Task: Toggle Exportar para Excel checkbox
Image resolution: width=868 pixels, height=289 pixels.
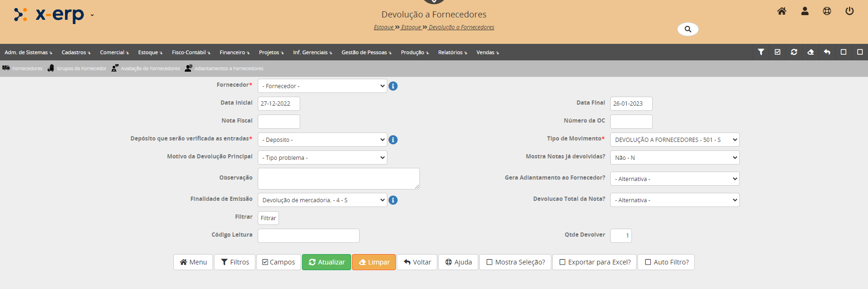Action: click(563, 262)
